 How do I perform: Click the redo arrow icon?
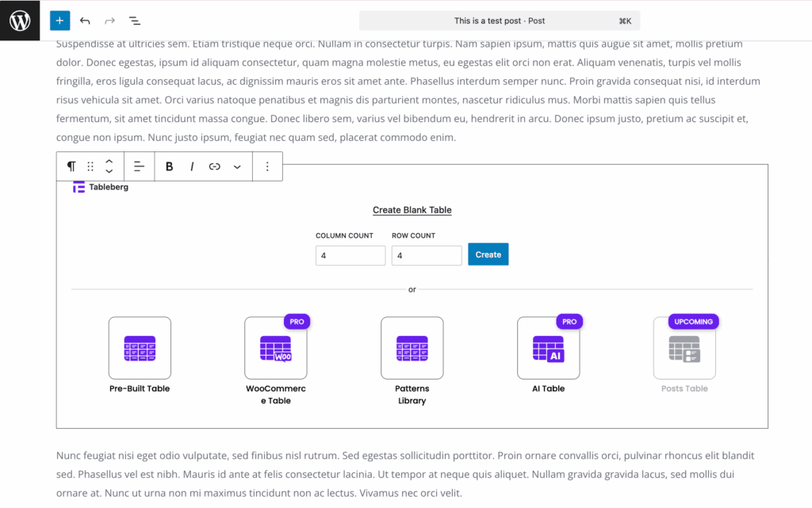point(109,21)
